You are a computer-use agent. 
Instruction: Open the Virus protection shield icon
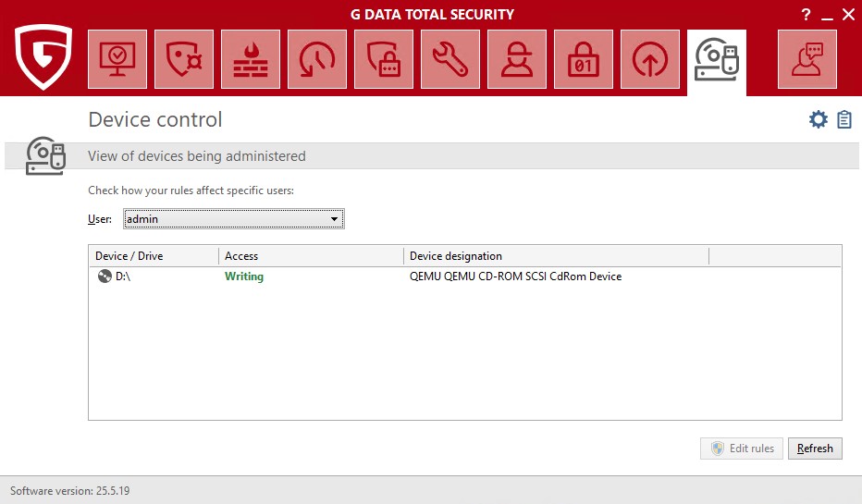click(x=184, y=59)
